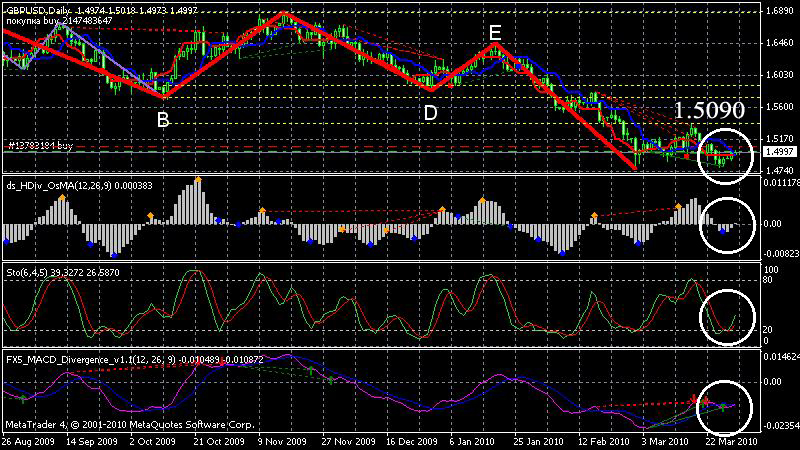Select the 'покупка buy 2147483647' label
Screen dimensions: 800x450
point(59,21)
